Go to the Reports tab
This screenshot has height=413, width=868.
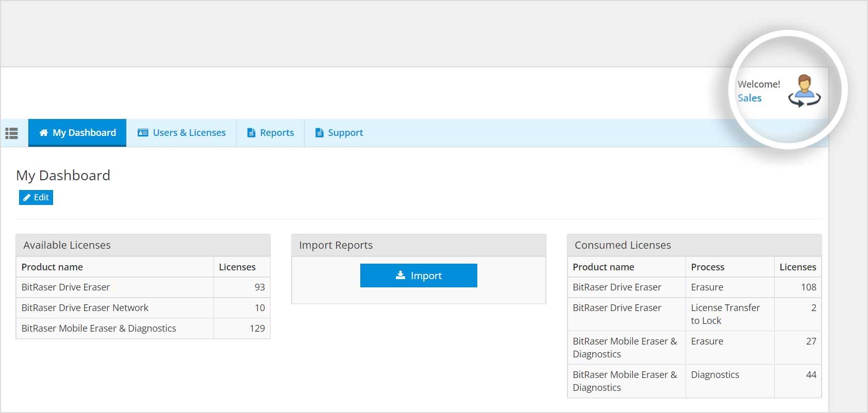coord(271,132)
